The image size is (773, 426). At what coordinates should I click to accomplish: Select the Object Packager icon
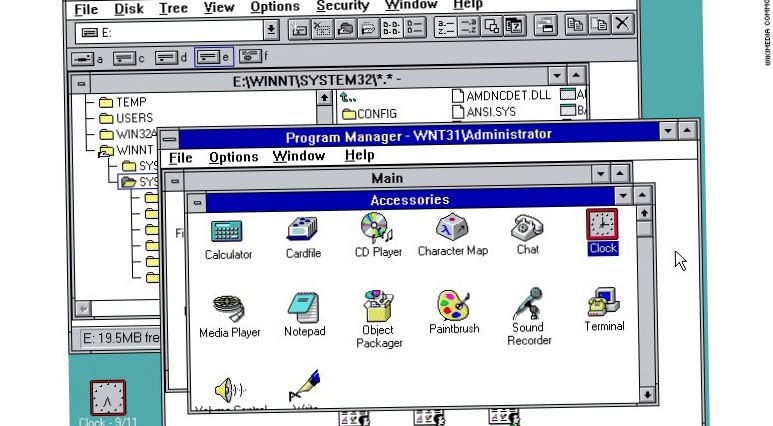coord(379,306)
